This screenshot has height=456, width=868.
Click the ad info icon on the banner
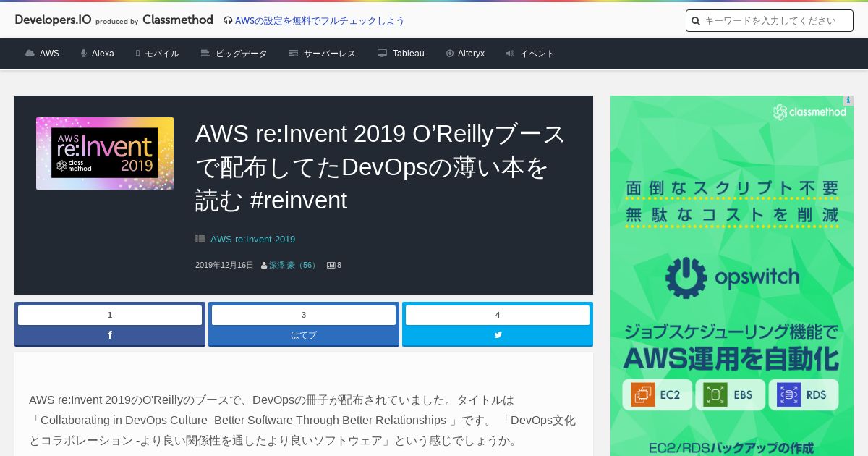pyautogui.click(x=848, y=101)
